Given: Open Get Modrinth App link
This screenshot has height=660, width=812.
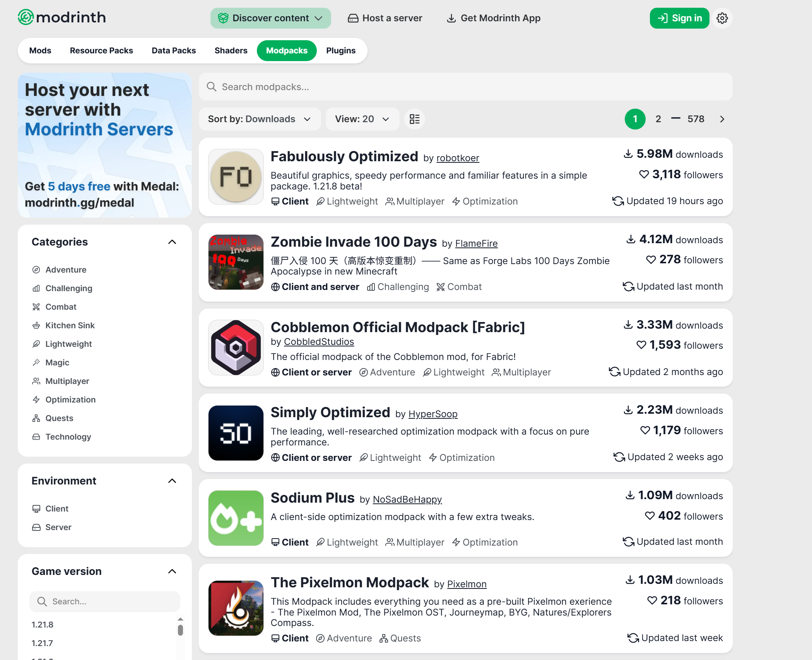Looking at the screenshot, I should [x=493, y=18].
